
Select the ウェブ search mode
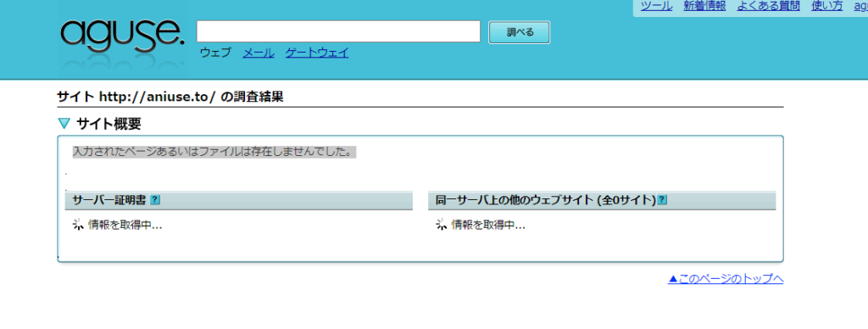pyautogui.click(x=215, y=53)
